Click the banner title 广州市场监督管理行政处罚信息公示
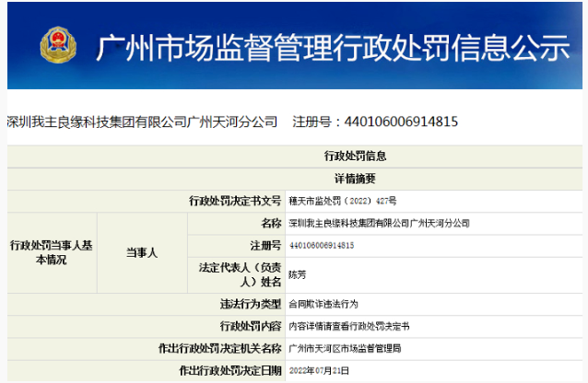 pyautogui.click(x=333, y=46)
